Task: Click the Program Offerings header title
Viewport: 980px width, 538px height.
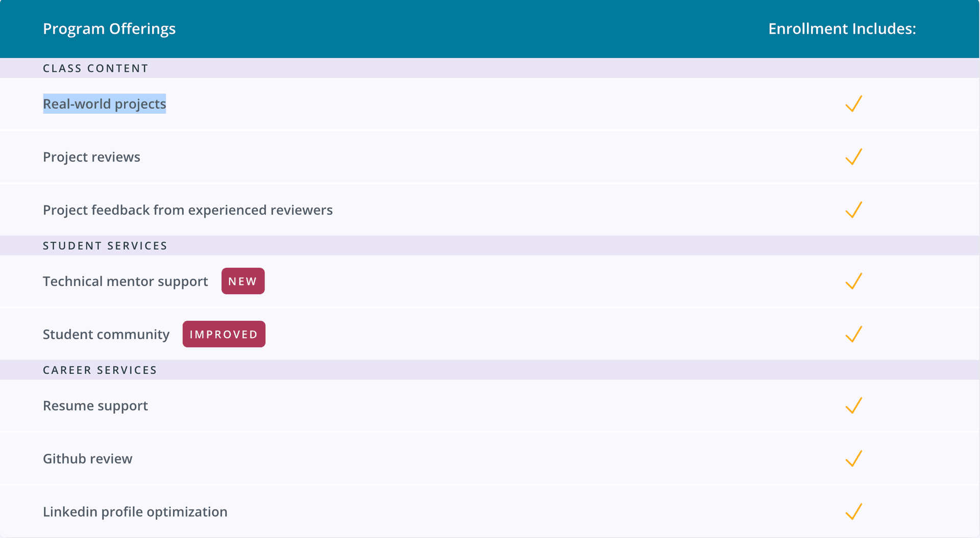Action: click(x=109, y=29)
